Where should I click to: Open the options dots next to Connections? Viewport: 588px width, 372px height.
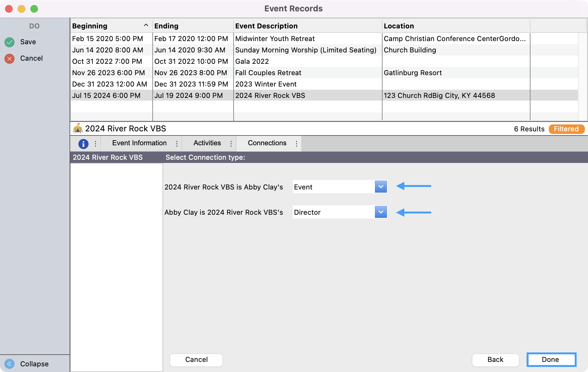pos(297,144)
